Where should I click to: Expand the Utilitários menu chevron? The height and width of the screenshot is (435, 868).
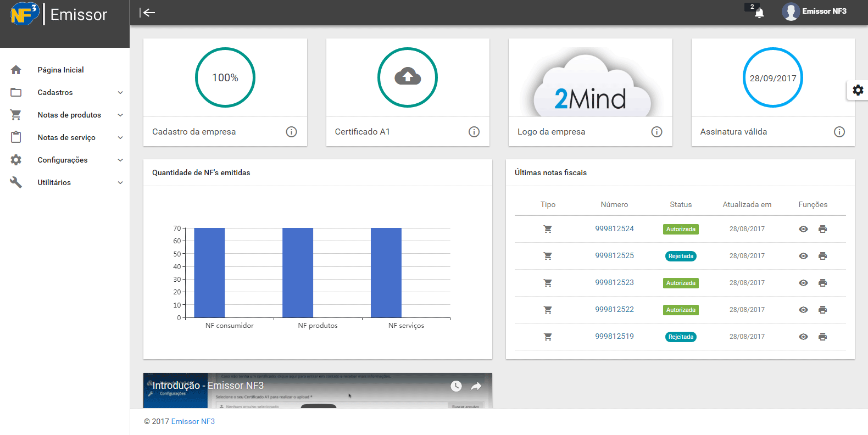tap(120, 183)
